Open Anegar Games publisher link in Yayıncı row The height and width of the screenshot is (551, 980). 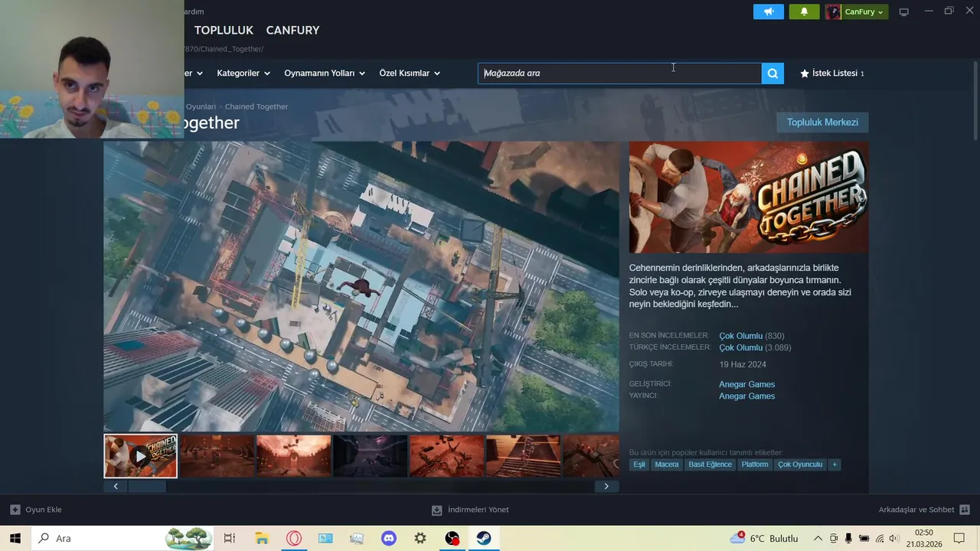click(x=746, y=396)
